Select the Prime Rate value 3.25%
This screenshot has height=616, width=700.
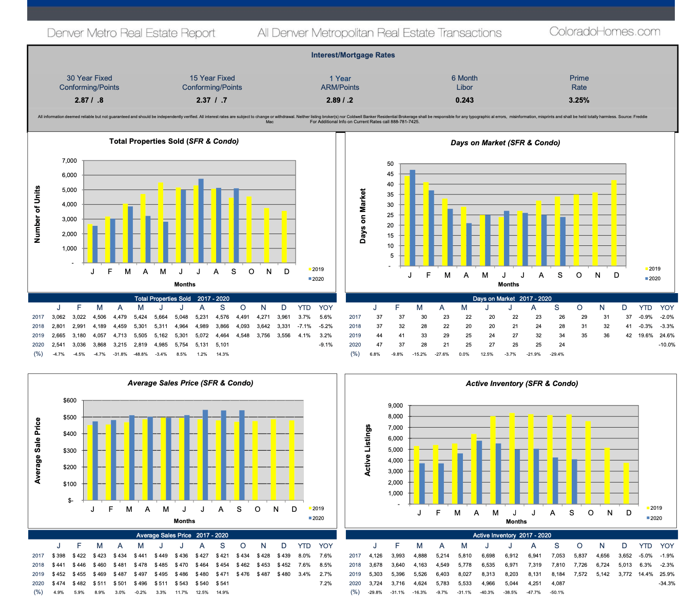click(x=578, y=100)
